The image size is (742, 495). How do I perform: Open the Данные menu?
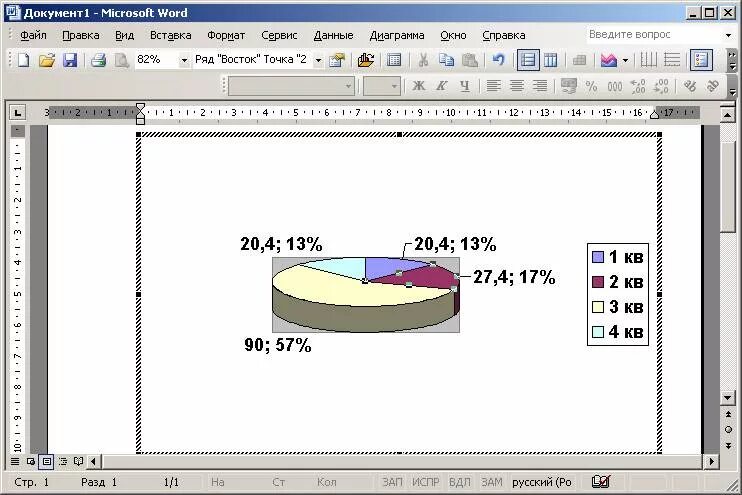coord(333,35)
